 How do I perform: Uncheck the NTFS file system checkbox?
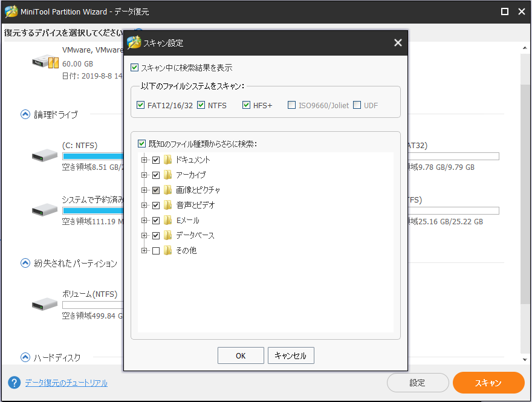[201, 105]
